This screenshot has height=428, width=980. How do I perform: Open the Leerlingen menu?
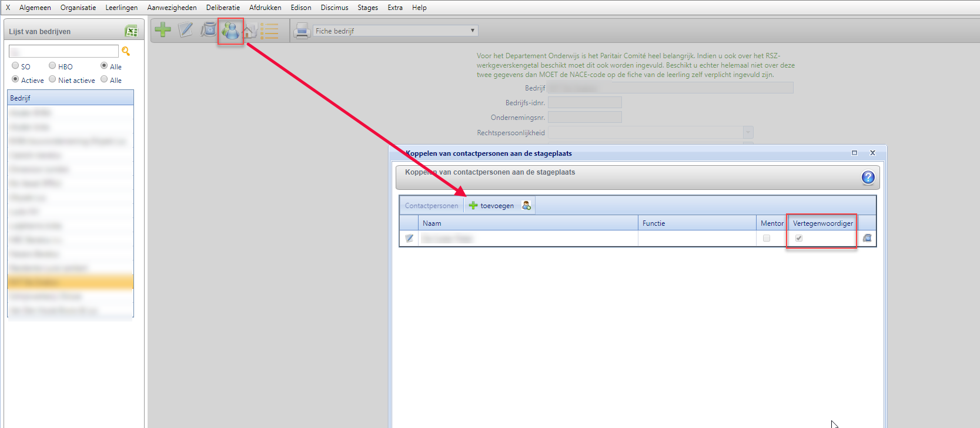point(121,8)
